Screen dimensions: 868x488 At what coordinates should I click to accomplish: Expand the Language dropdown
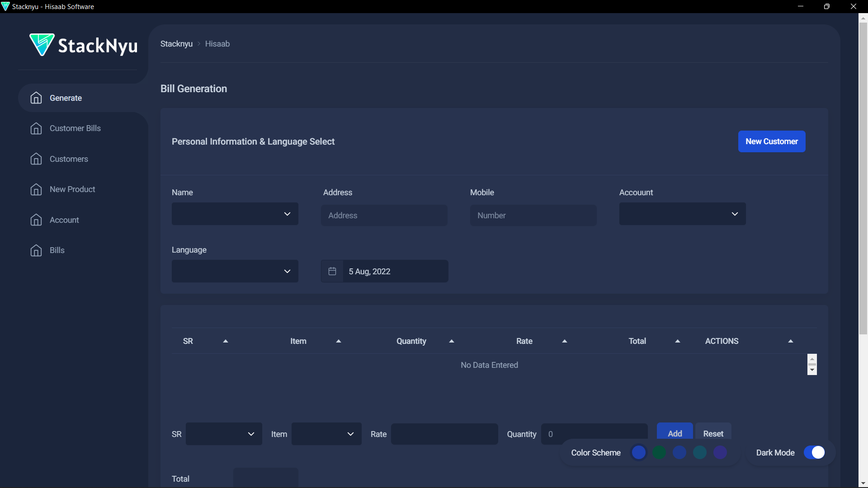pos(235,271)
